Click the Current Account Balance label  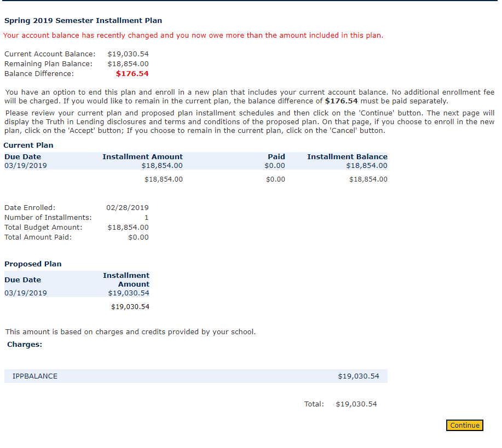click(49, 54)
